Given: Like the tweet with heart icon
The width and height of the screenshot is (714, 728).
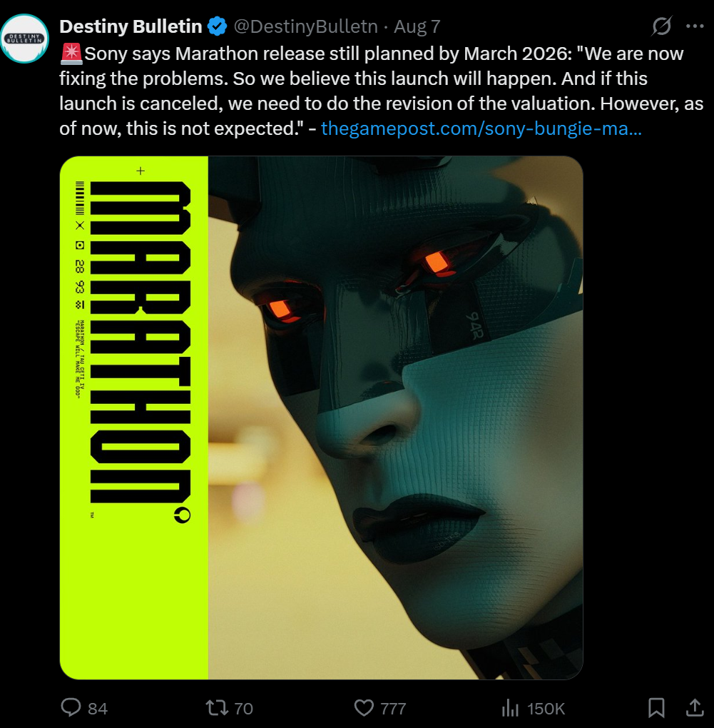Looking at the screenshot, I should point(364,707).
